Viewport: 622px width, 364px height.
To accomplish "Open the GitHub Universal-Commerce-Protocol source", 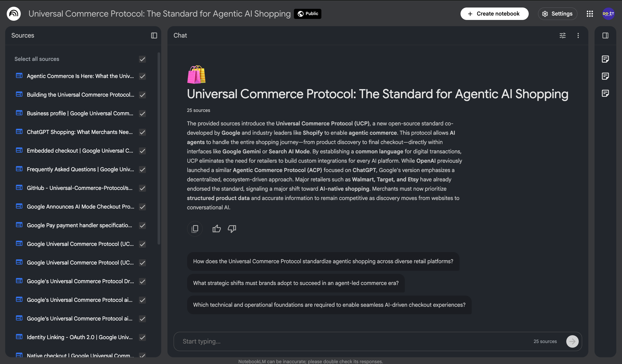I will click(x=80, y=188).
